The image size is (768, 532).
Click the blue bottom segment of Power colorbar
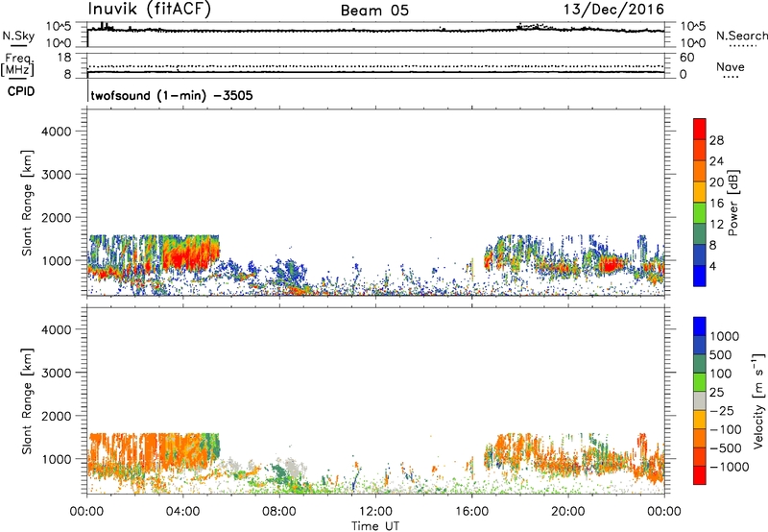700,277
